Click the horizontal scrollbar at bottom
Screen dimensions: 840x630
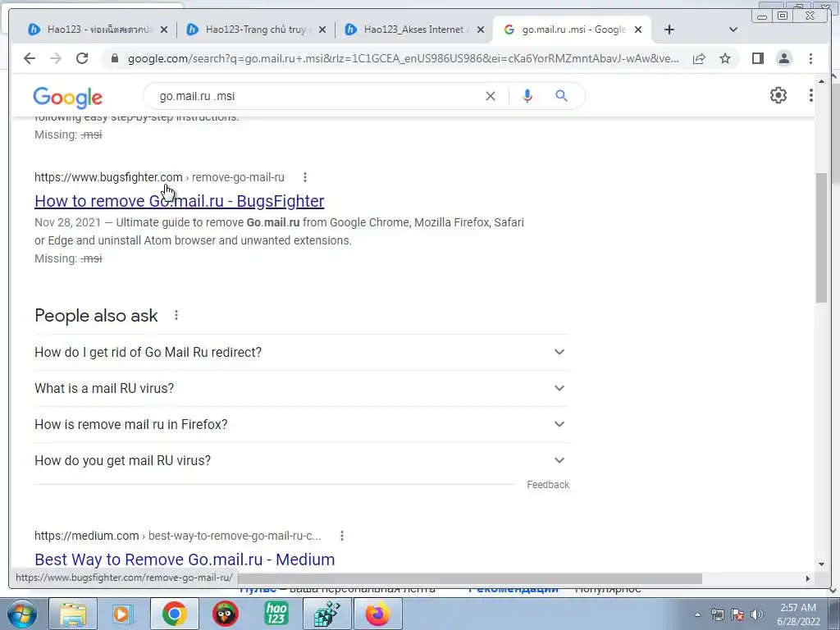point(470,578)
